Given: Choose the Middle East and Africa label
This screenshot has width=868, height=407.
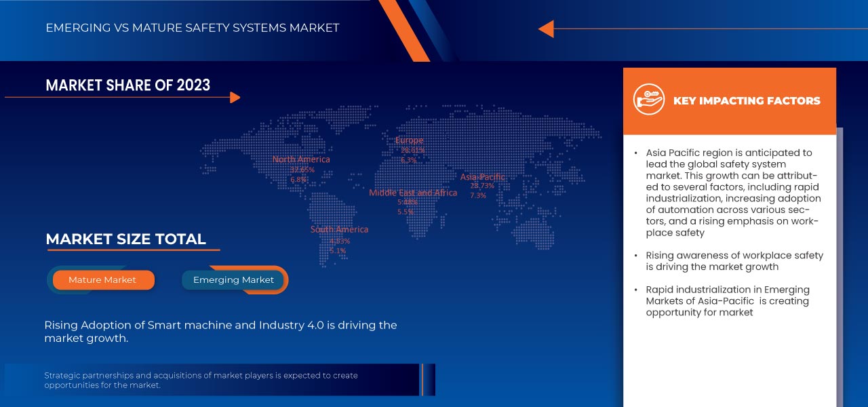Looking at the screenshot, I should [413, 193].
